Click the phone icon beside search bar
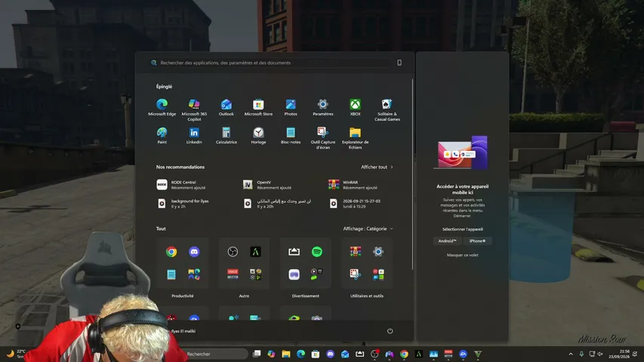 399,63
